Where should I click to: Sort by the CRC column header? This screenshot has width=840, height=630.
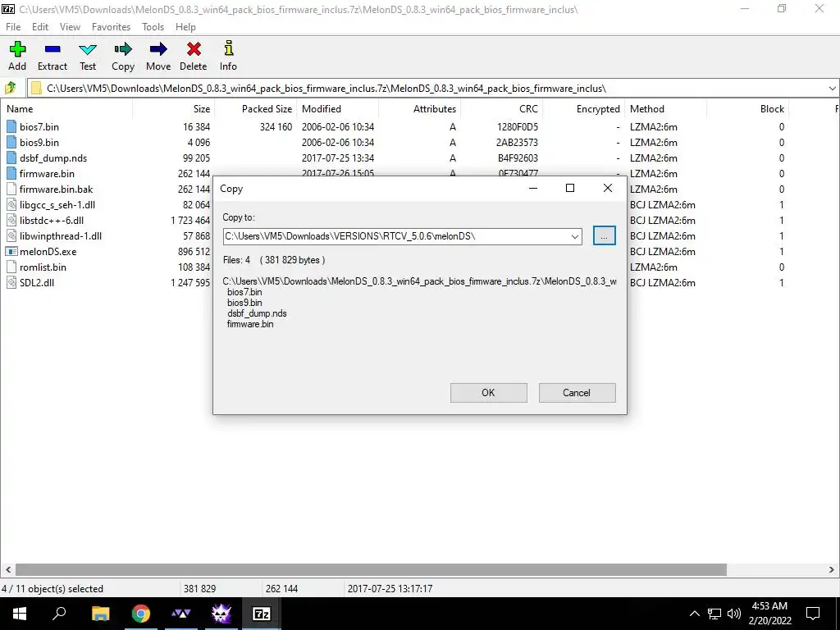[501, 109]
